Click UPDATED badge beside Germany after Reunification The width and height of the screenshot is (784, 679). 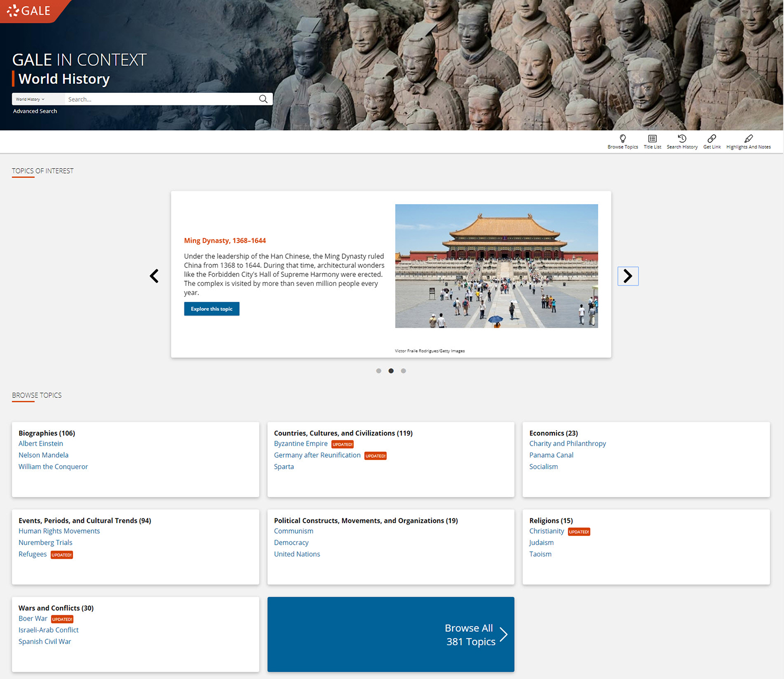tap(375, 456)
